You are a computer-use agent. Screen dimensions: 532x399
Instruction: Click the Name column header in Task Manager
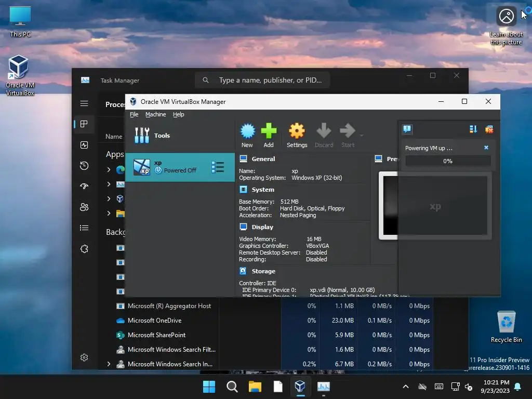114,137
